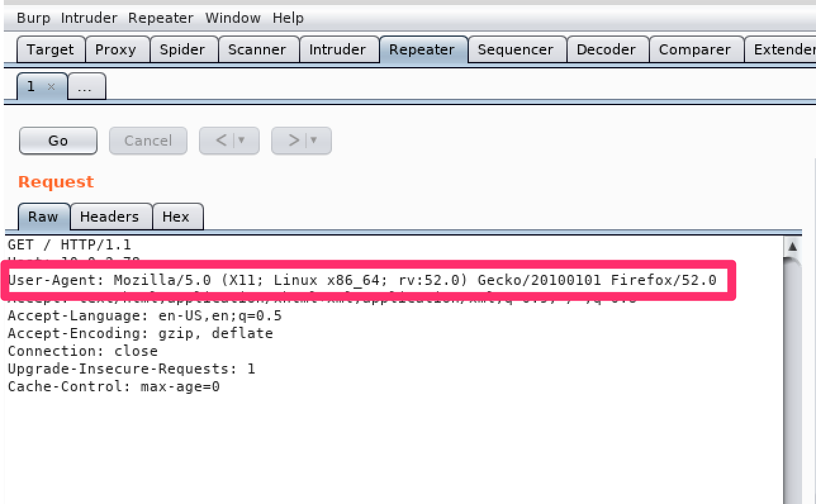Image resolution: width=816 pixels, height=504 pixels.
Task: Switch to the Proxy tab
Action: 116,49
